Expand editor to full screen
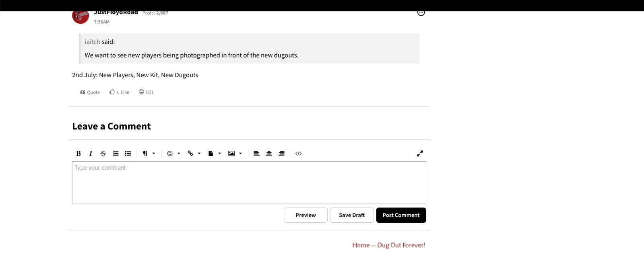The width and height of the screenshot is (644, 269). pyautogui.click(x=420, y=154)
